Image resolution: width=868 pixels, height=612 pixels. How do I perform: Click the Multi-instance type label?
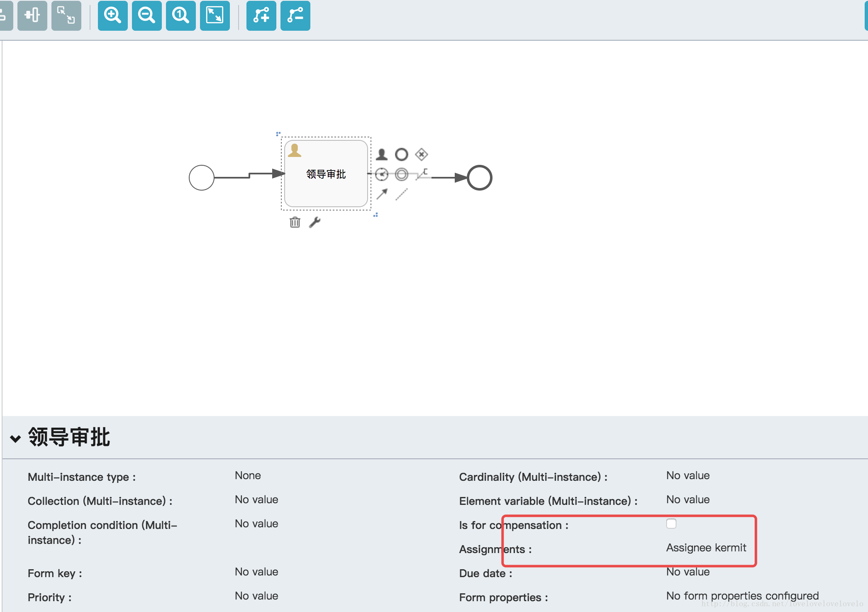coord(82,477)
